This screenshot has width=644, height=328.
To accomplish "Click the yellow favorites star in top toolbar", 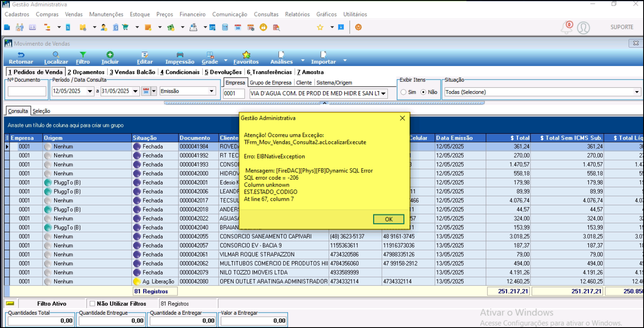I will [320, 27].
